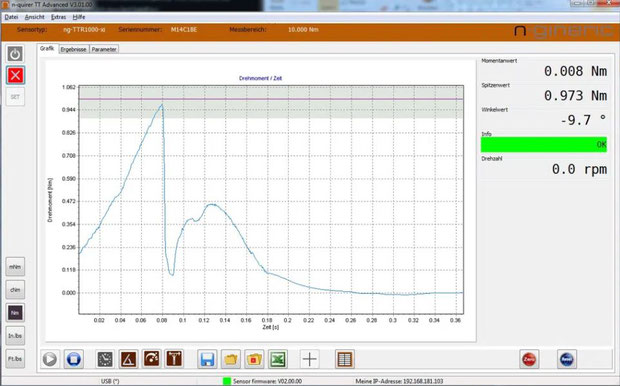Screen dimensions: 620x386
Task: Click the red X disconnect button
Action: 15,75
